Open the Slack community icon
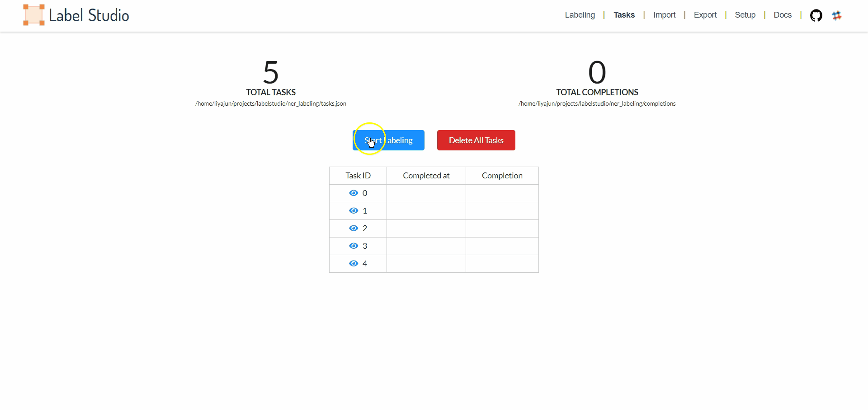 tap(837, 15)
